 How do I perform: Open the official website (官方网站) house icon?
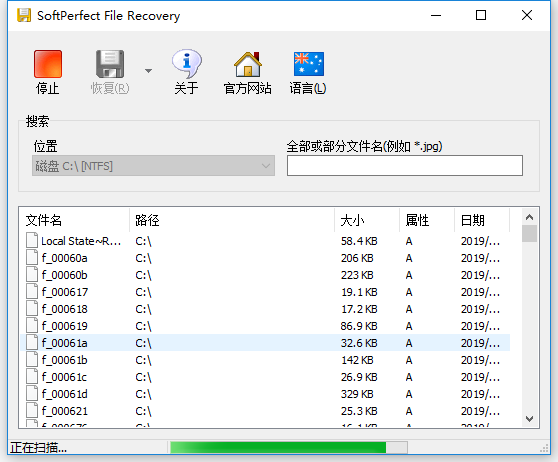[x=248, y=64]
